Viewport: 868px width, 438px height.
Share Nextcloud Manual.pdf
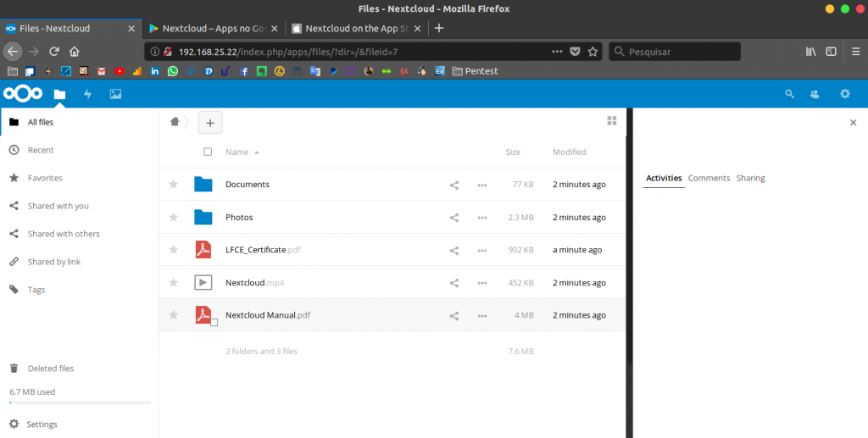454,316
